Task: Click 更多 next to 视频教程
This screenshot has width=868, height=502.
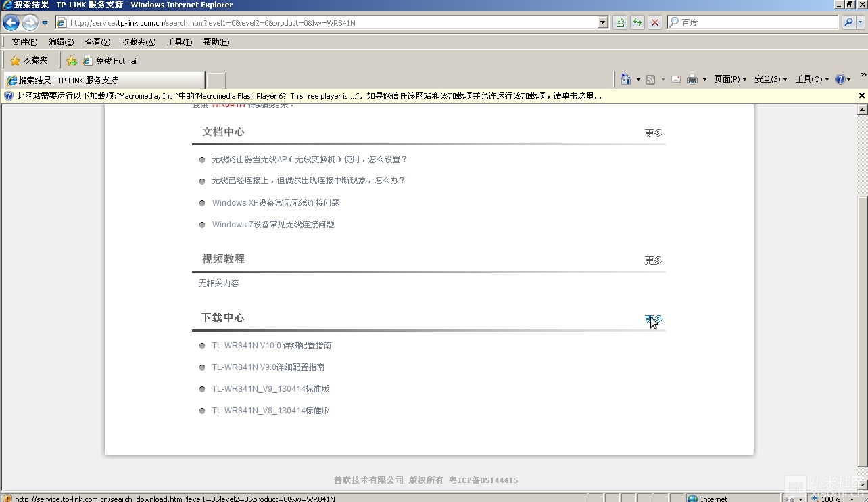Action: 654,260
